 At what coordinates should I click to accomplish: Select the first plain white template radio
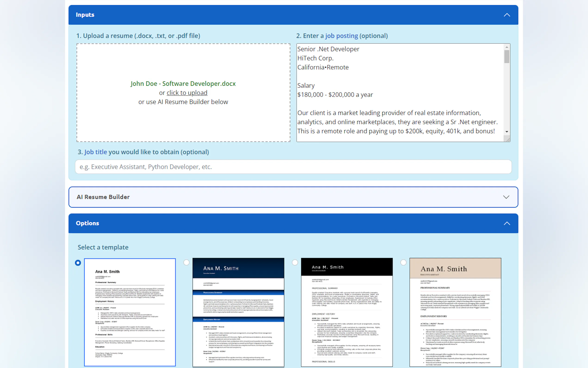click(x=78, y=263)
